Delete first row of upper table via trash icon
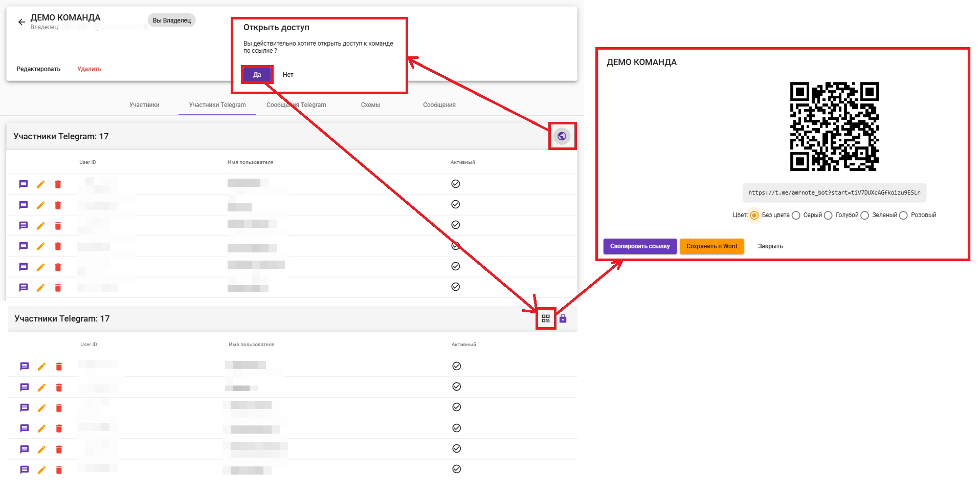This screenshot has width=980, height=492. point(58,184)
